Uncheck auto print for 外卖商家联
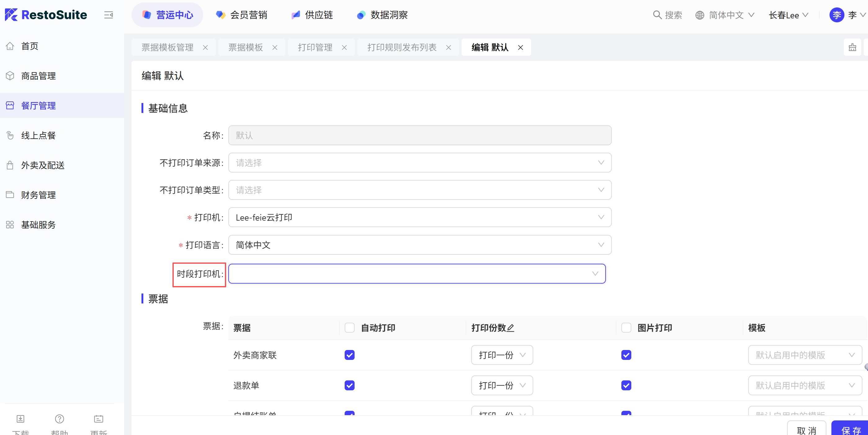Viewport: 868px width, 435px height. tap(349, 355)
